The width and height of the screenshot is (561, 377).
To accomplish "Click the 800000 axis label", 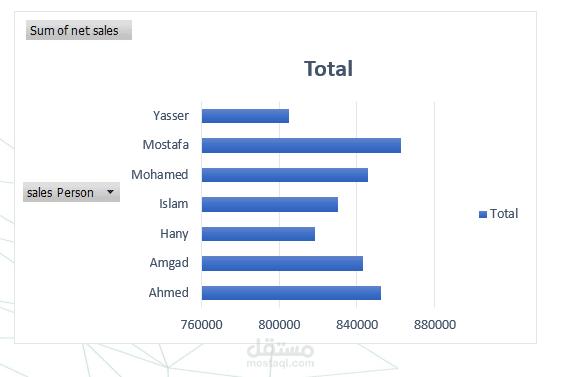I will pyautogui.click(x=279, y=325).
